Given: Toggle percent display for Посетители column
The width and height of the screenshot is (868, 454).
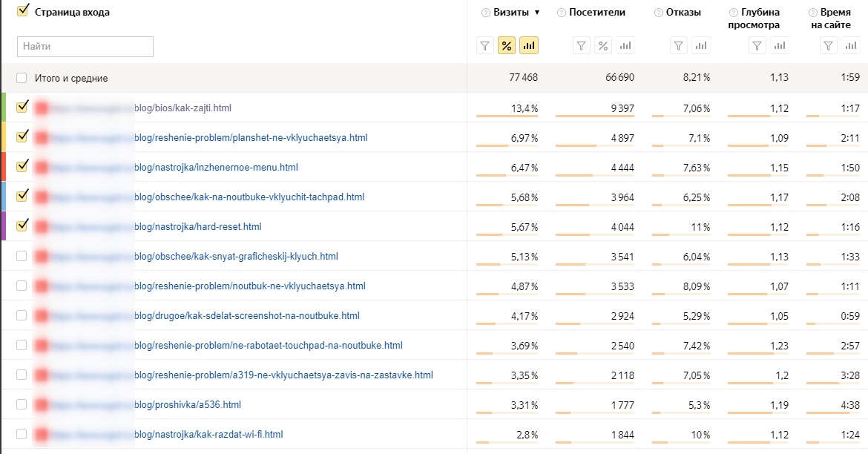Looking at the screenshot, I should coord(603,46).
